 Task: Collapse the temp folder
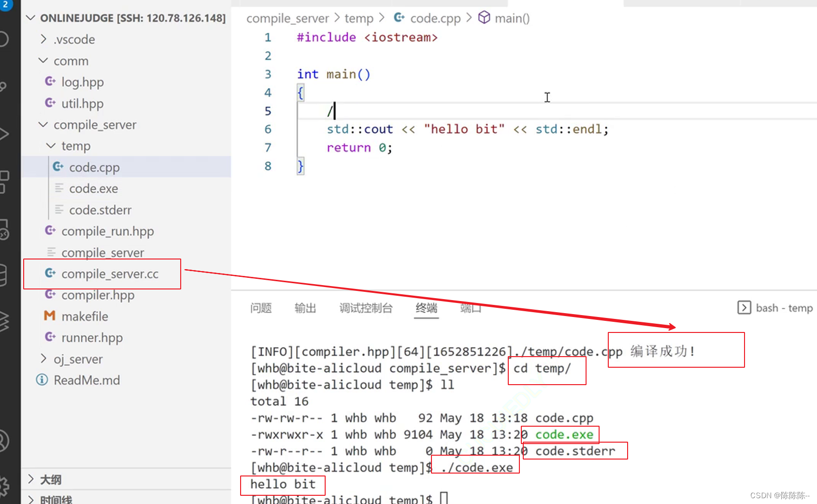(x=51, y=145)
